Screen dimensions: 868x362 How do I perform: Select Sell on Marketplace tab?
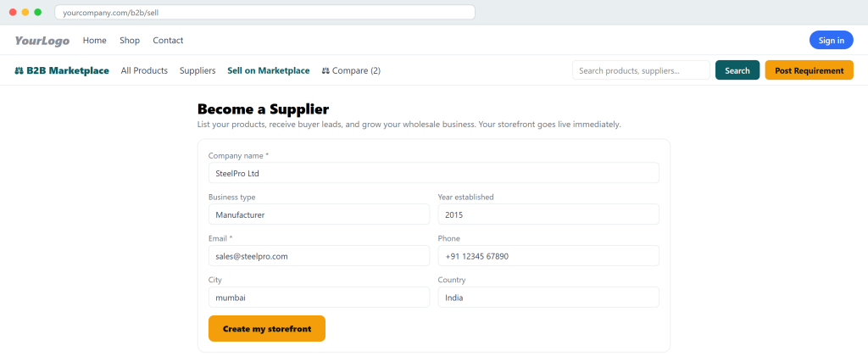(269, 71)
